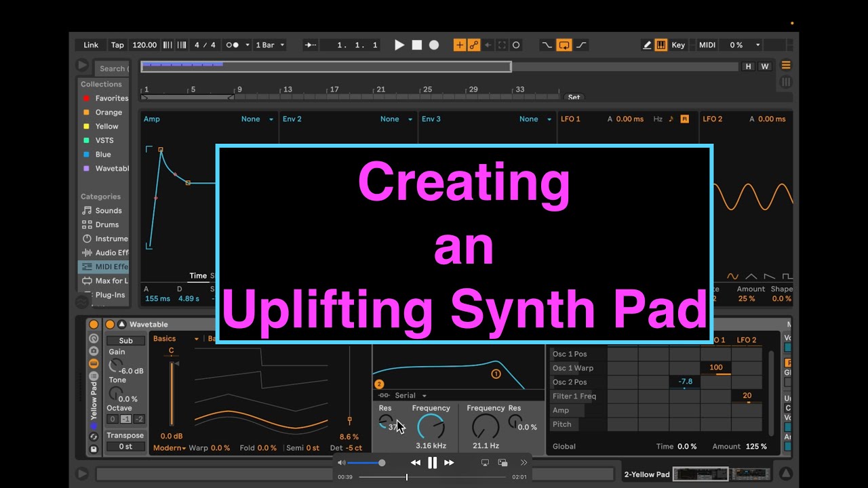Select Favorites collection in browser
This screenshot has width=868, height=488.
[x=104, y=98]
